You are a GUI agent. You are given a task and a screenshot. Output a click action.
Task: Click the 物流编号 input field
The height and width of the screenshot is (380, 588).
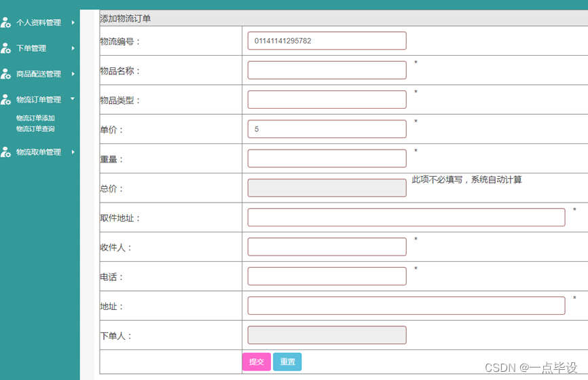coord(327,41)
